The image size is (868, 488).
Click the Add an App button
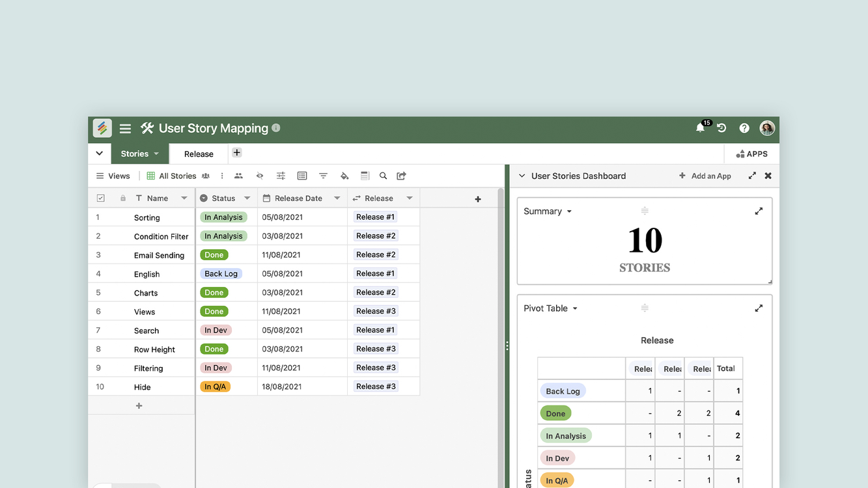coord(705,176)
